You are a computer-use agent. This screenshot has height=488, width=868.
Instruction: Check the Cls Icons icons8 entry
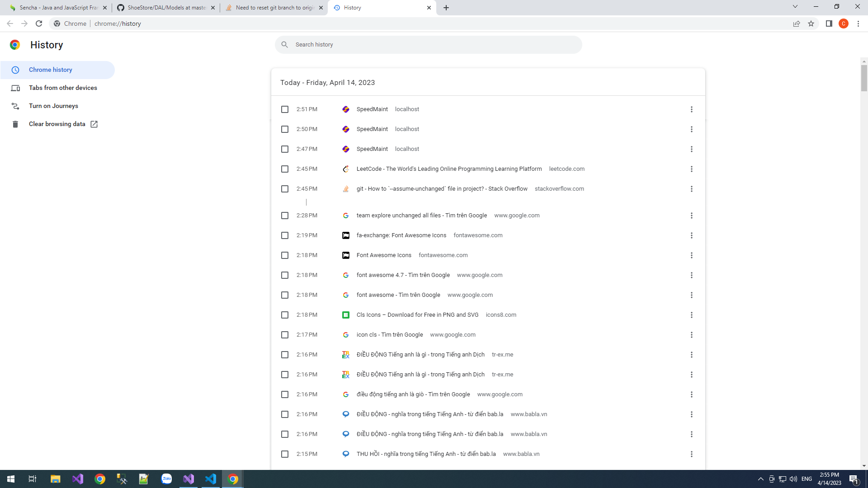285,315
